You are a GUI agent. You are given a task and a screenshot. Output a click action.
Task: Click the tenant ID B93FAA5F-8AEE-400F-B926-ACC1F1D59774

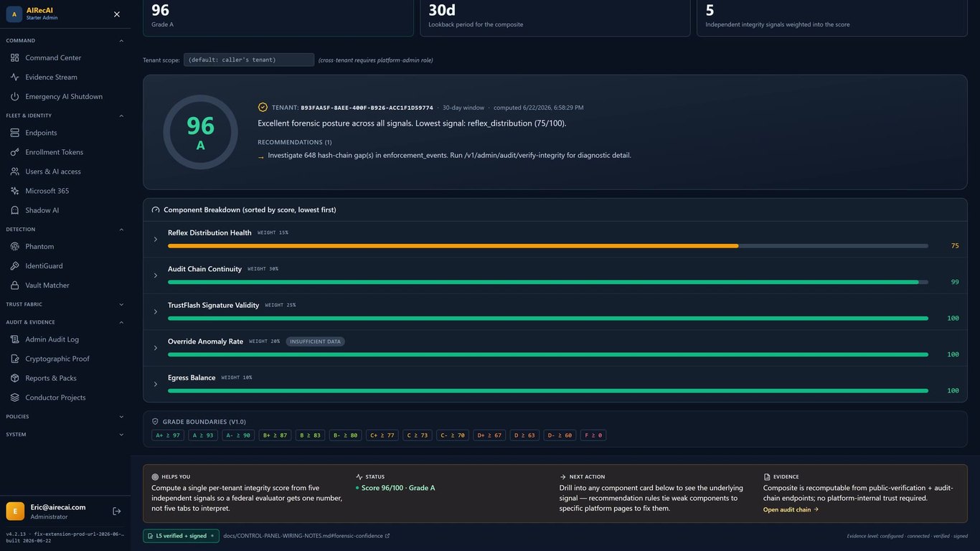click(x=367, y=108)
